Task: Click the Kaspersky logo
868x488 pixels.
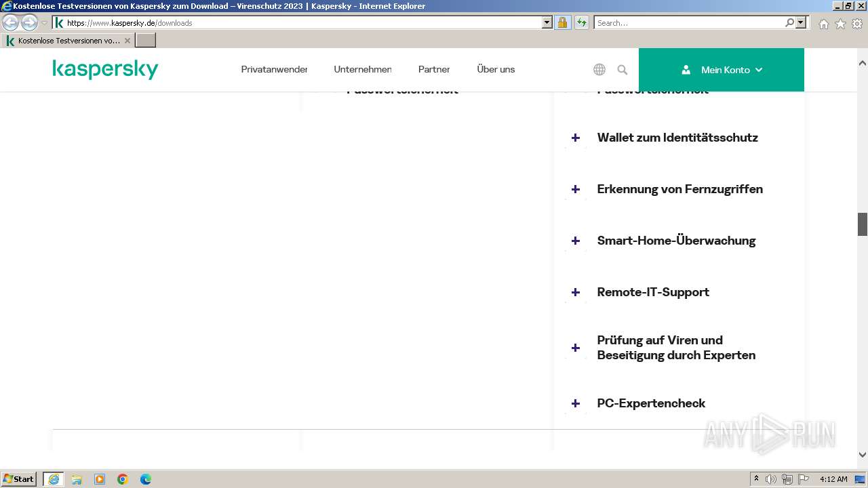Action: 105,69
